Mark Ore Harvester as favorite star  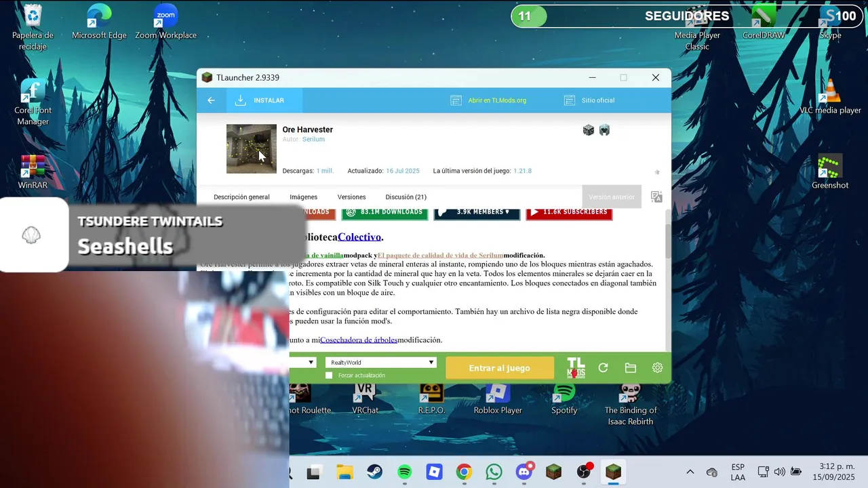click(656, 172)
